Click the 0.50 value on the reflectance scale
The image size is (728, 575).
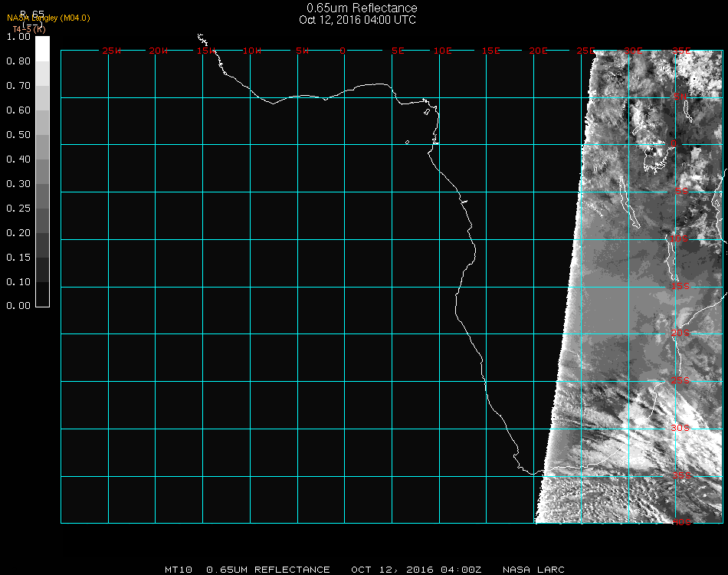[18, 135]
